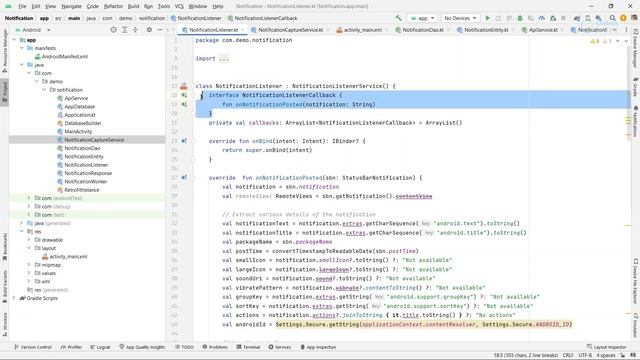Click the NotificationListenerCallback breadcrumb
Image resolution: width=640 pixels, height=360 pixels.
pyautogui.click(x=266, y=18)
